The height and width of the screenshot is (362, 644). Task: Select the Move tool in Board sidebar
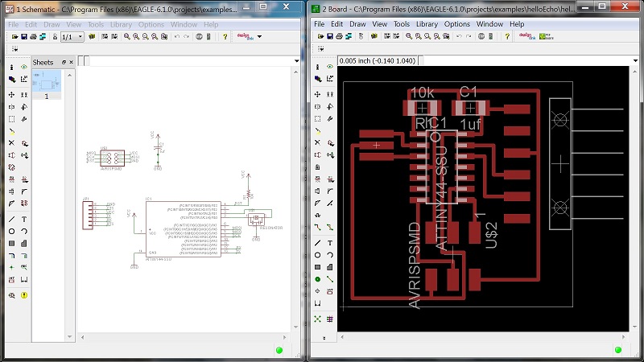[x=318, y=94]
